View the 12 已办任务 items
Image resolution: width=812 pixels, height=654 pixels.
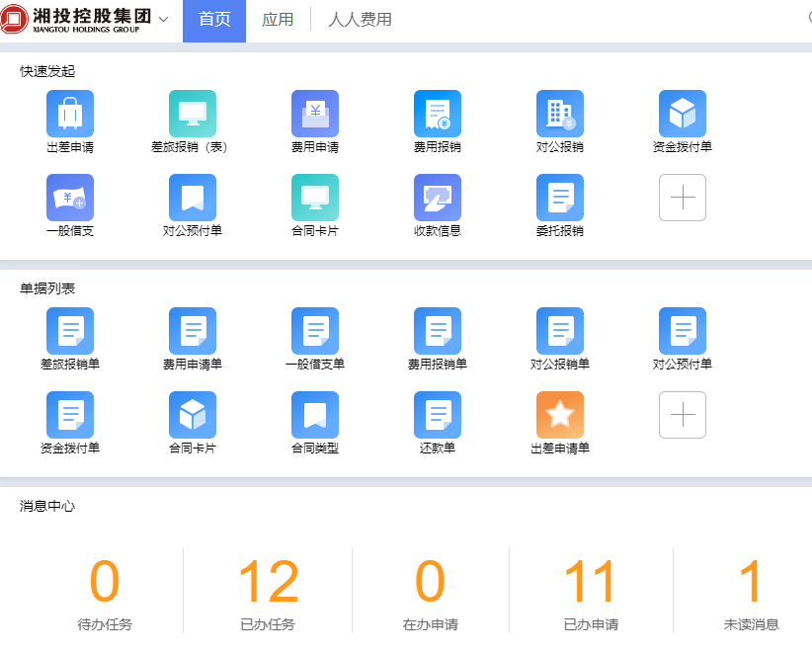click(x=268, y=583)
